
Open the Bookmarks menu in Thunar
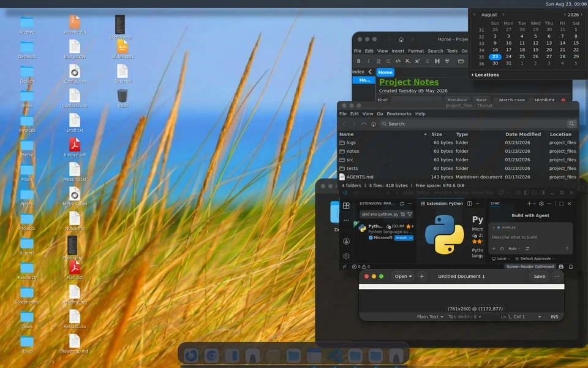(x=399, y=114)
